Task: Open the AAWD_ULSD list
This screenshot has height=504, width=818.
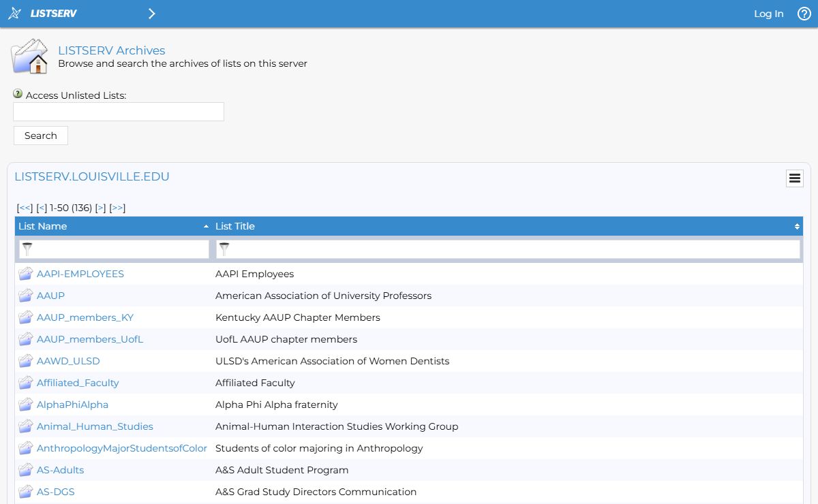Action: pos(68,361)
